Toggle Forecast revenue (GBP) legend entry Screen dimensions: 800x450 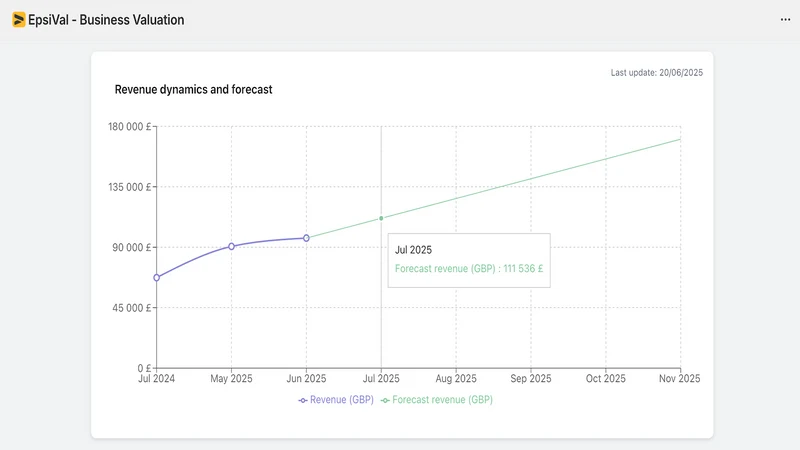437,400
